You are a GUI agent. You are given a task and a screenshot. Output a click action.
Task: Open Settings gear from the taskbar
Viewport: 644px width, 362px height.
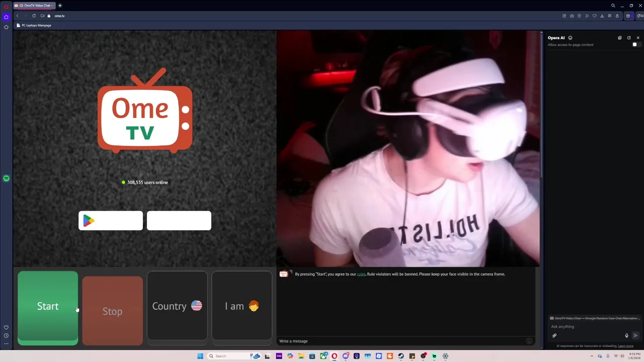[445, 356]
